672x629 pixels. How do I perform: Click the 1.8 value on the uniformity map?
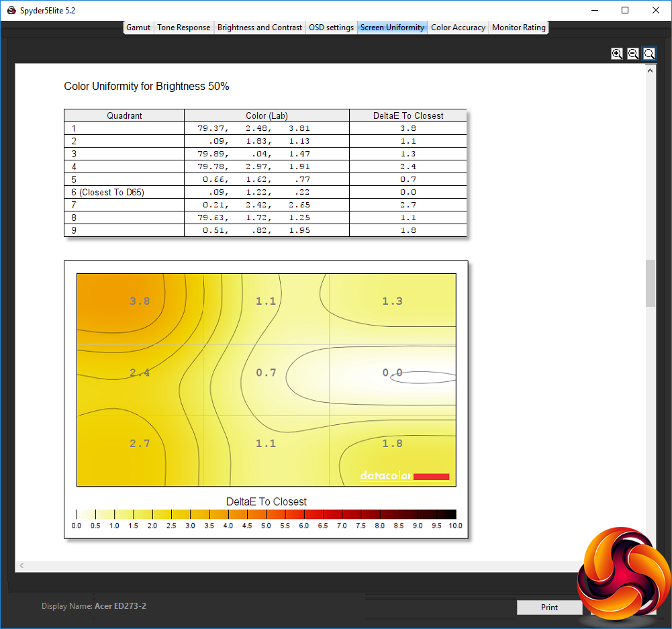click(x=392, y=444)
